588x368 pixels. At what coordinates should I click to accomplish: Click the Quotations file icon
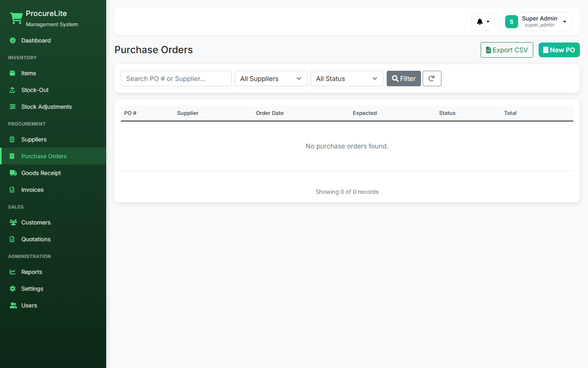[13, 239]
